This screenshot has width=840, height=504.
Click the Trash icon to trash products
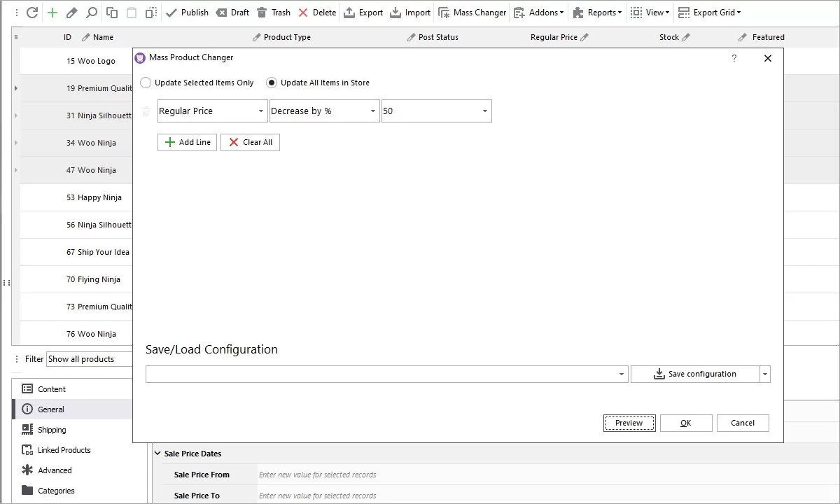click(262, 12)
